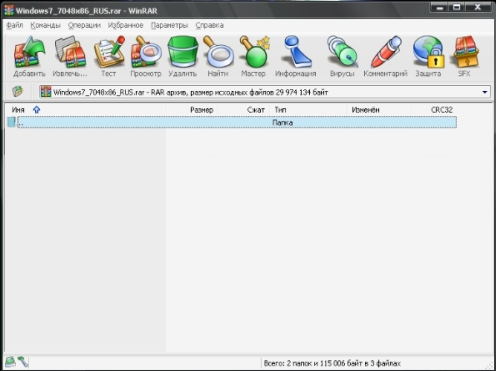Viewport: 496px width, 371px height.
Task: Sort by Сжат column header
Action: [244, 110]
